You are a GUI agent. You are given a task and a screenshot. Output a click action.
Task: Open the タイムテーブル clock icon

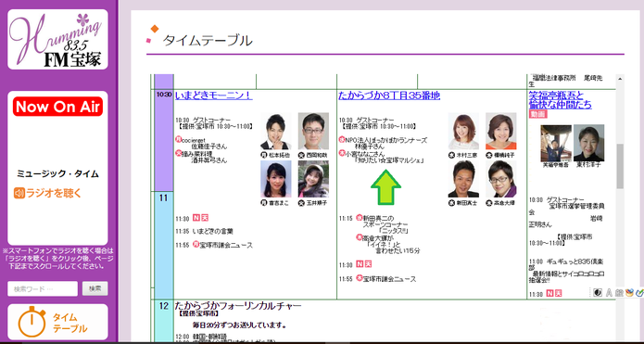click(x=32, y=322)
